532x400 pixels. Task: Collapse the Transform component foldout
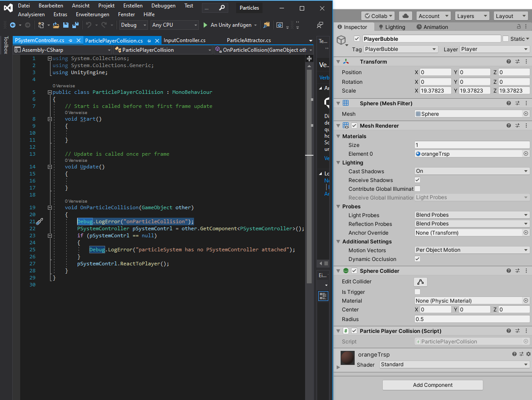338,61
